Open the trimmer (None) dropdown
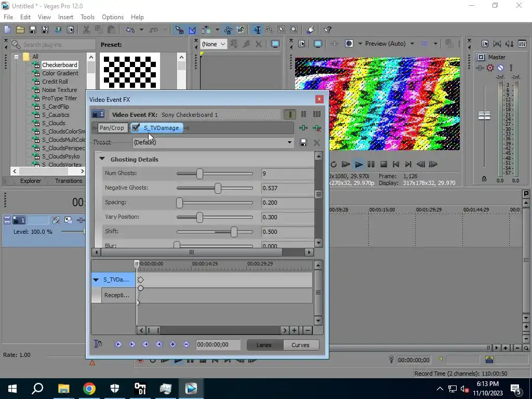Screen dimensions: 532x399 point(214,44)
